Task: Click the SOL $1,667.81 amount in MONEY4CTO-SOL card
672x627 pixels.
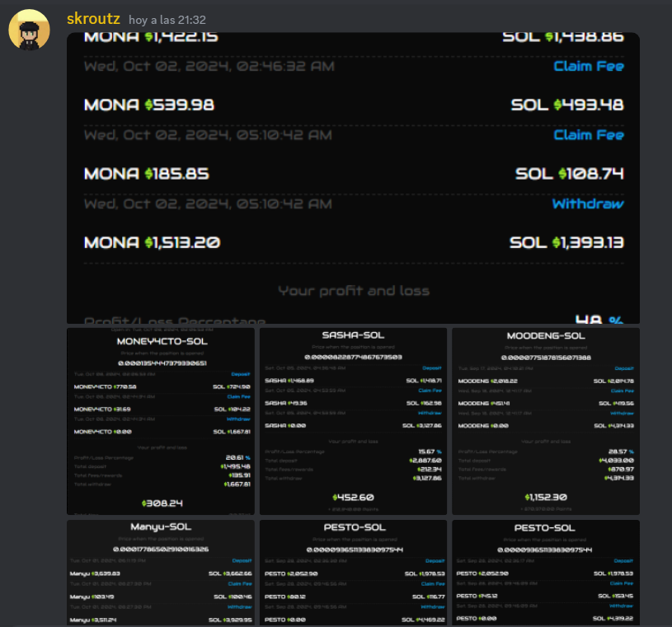Action: [x=232, y=432]
